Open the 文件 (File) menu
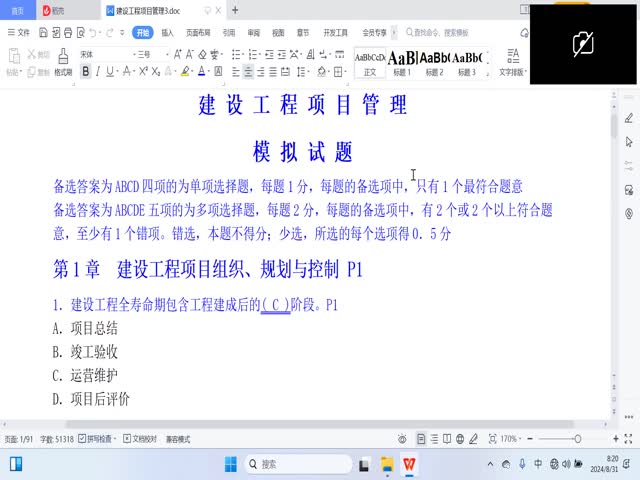The height and width of the screenshot is (480, 640). [19, 33]
